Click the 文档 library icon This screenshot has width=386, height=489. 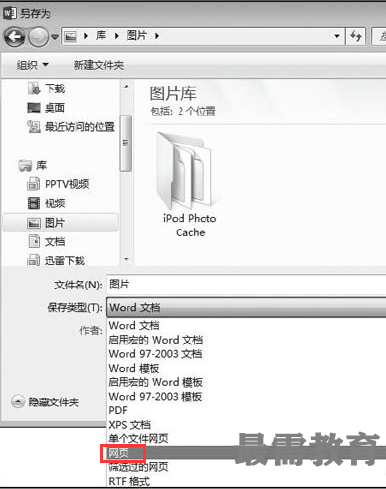pos(34,241)
